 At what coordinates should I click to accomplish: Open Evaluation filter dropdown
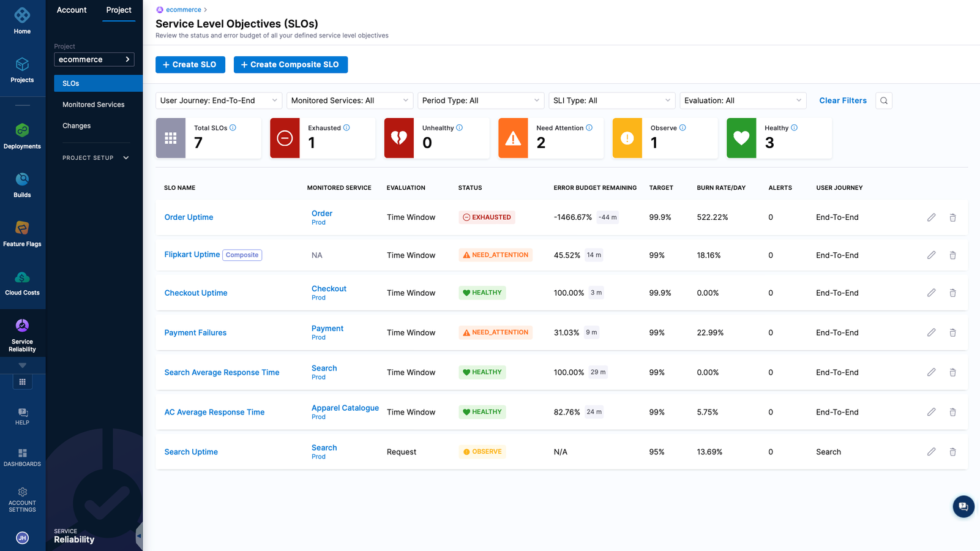point(743,100)
